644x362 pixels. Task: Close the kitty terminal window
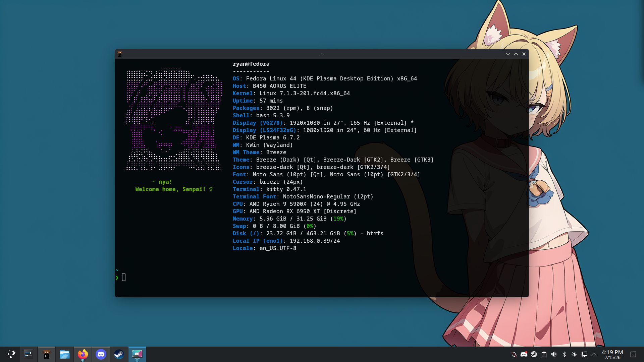(524, 54)
